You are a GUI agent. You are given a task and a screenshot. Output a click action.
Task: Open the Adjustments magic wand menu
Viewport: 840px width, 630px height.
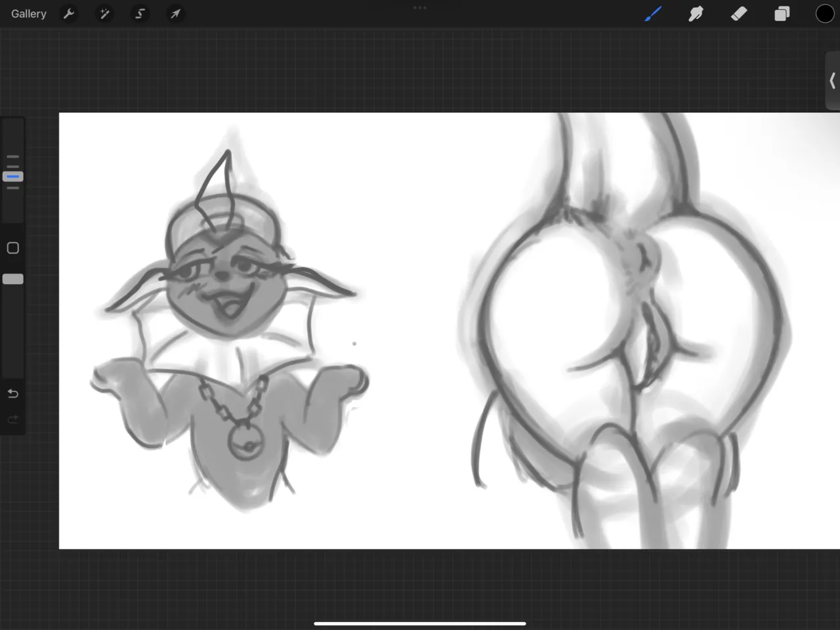[104, 14]
